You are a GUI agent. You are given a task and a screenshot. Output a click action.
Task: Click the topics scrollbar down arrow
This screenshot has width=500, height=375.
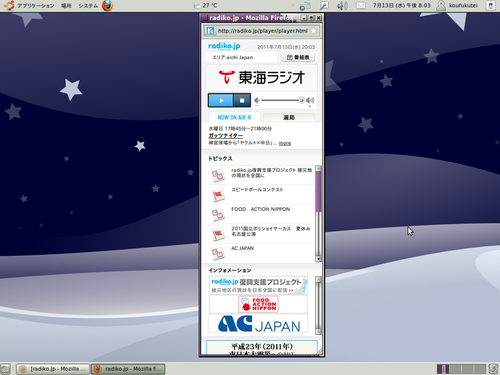click(318, 259)
